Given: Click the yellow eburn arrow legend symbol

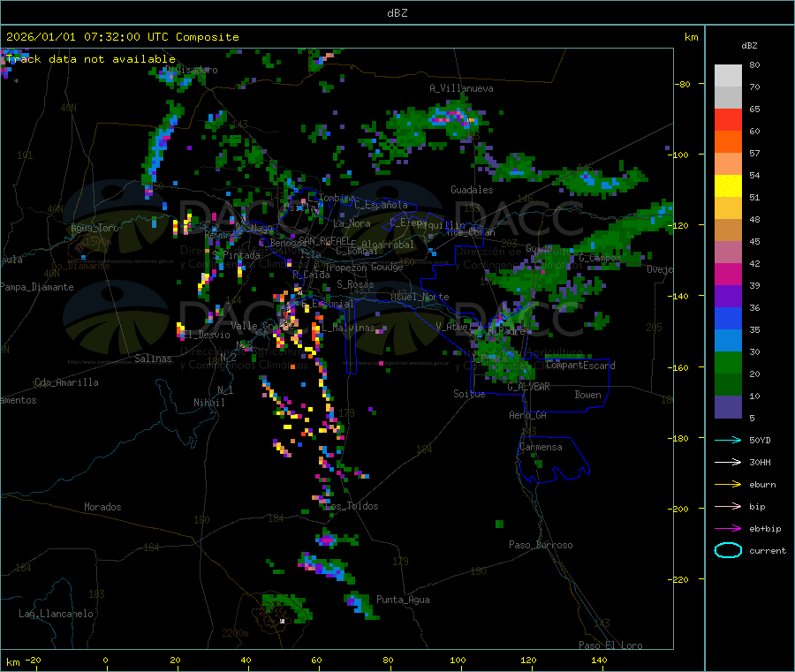Looking at the screenshot, I should [728, 485].
